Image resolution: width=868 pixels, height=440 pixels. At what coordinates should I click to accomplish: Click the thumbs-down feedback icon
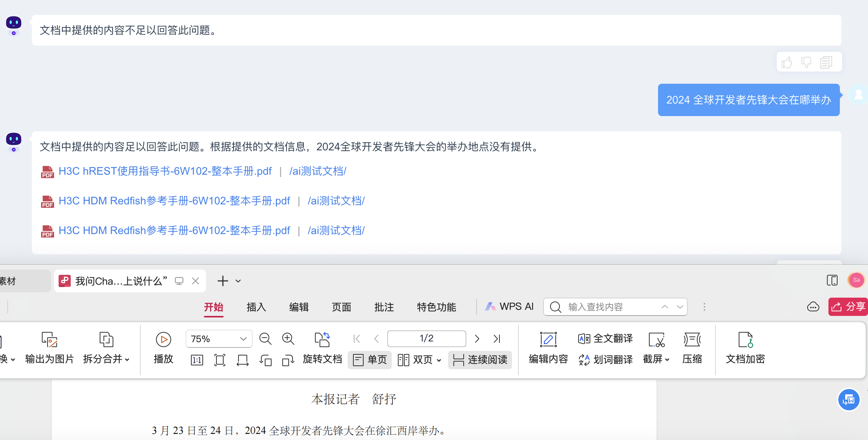(x=806, y=62)
